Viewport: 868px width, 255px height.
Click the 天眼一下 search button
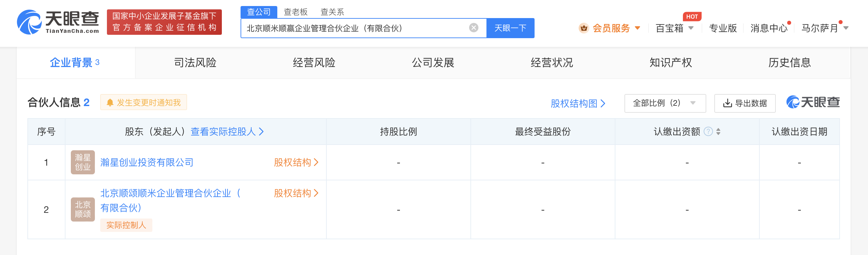coord(510,28)
